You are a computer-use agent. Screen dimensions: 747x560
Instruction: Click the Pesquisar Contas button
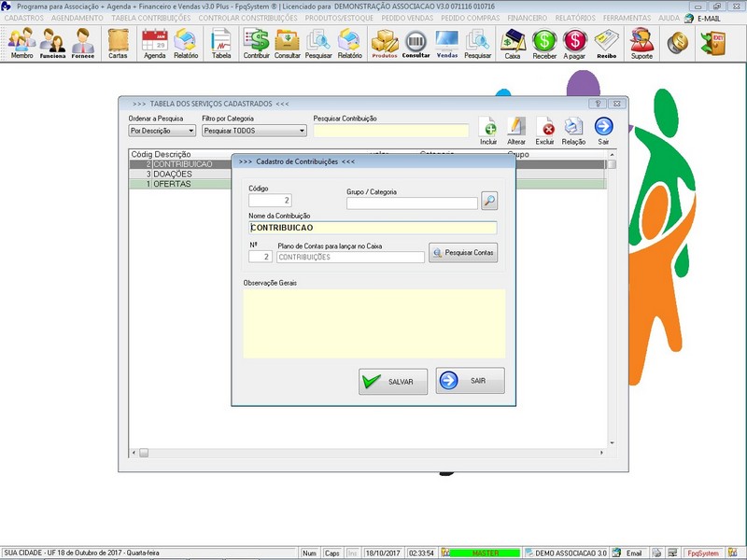pos(463,252)
